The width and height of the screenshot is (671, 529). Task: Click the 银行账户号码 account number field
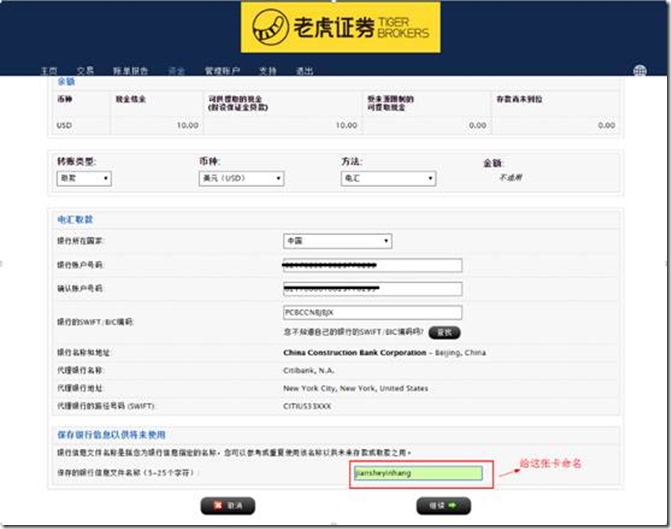372,265
